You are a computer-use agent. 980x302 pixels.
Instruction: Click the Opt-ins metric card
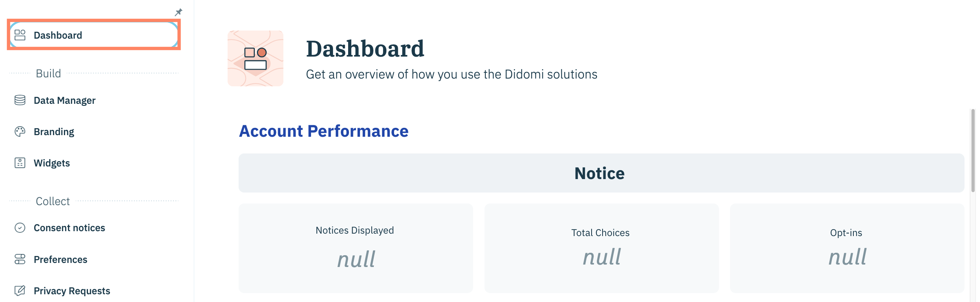pos(847,248)
